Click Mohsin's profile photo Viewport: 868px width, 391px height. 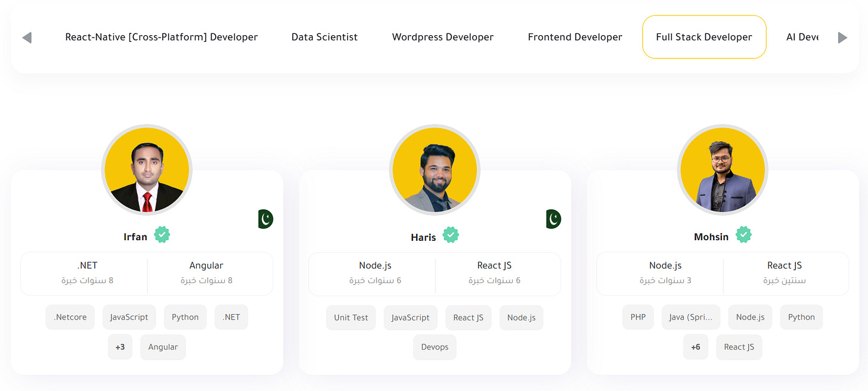pyautogui.click(x=723, y=170)
